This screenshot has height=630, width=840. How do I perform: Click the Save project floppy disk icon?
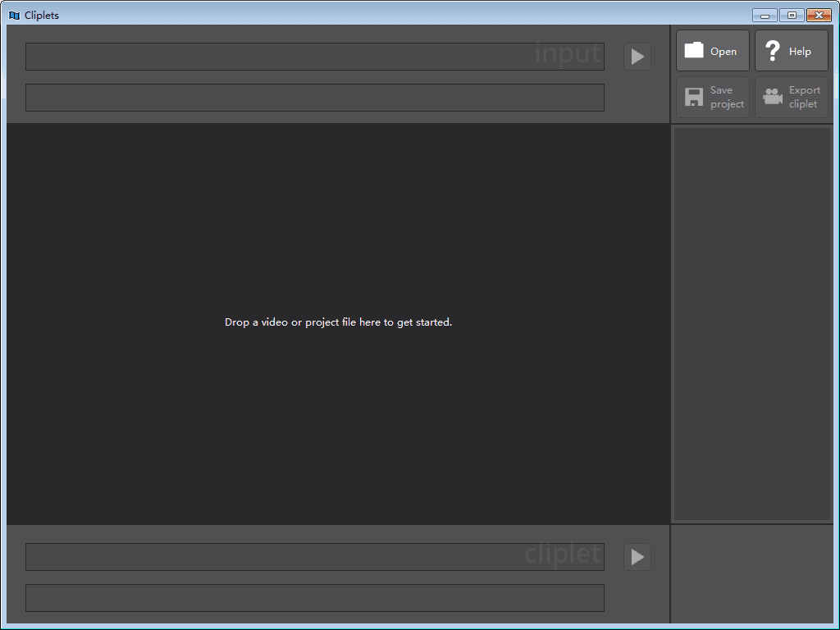(694, 97)
